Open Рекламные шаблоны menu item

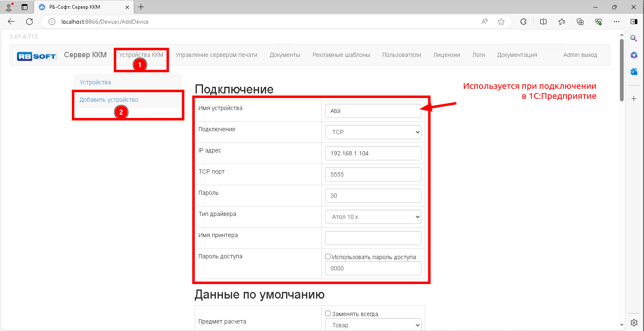[x=341, y=55]
